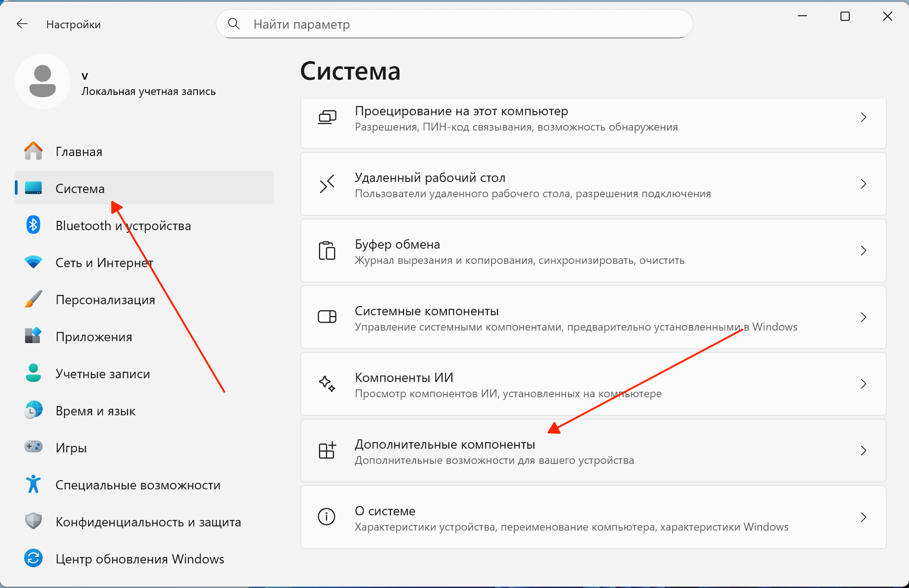Open the Приложения section
This screenshot has height=588, width=909.
(145, 336)
